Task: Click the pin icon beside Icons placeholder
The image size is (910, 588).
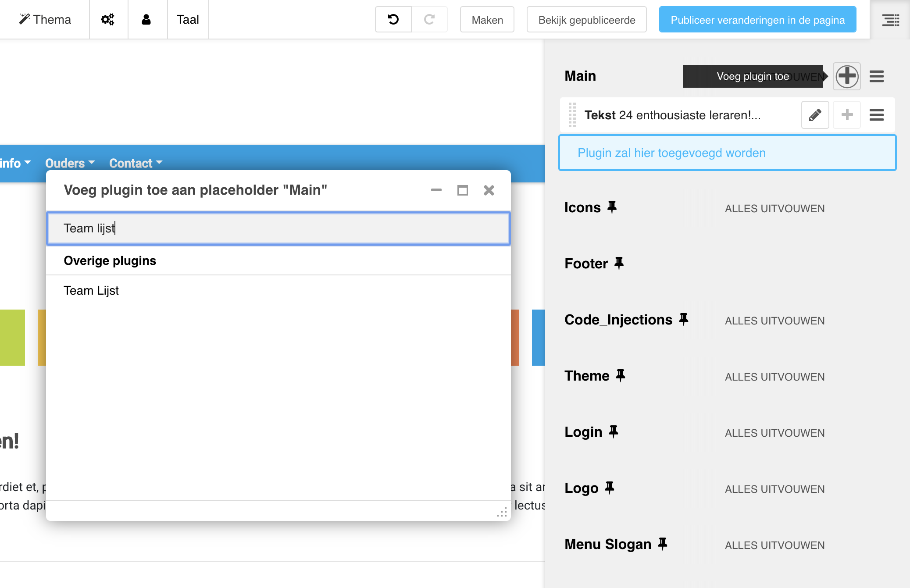Action: coord(612,207)
